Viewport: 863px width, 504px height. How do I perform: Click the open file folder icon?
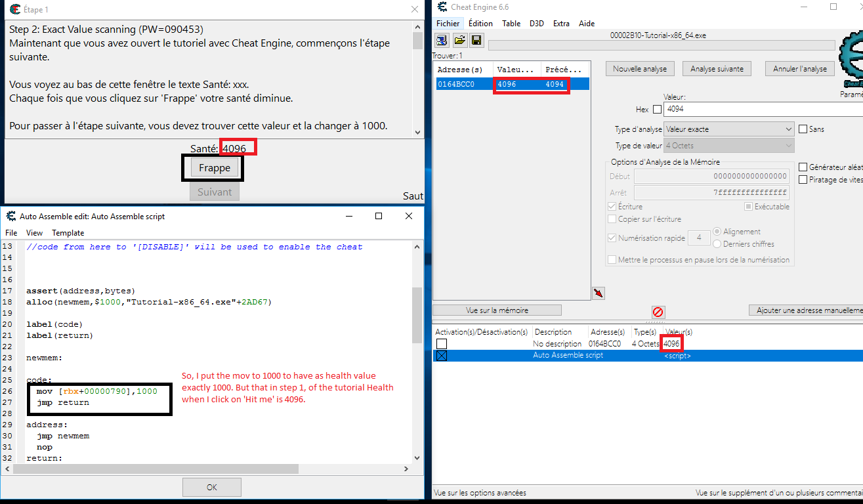tap(459, 41)
